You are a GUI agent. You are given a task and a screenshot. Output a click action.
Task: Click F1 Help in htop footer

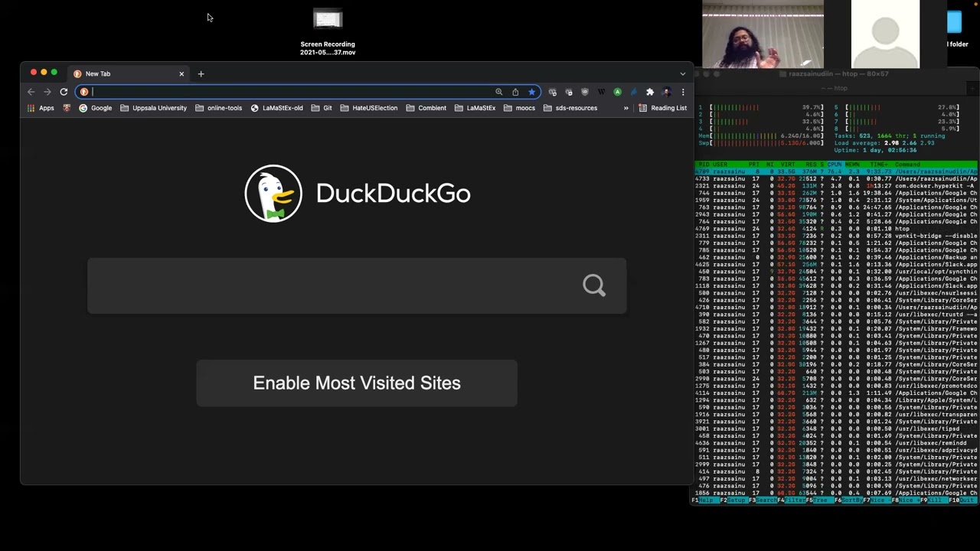[x=705, y=500]
